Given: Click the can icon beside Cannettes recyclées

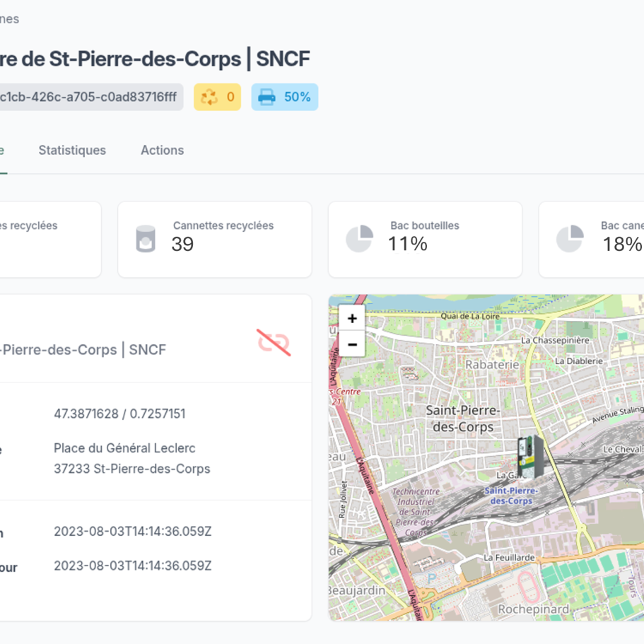Looking at the screenshot, I should point(146,239).
